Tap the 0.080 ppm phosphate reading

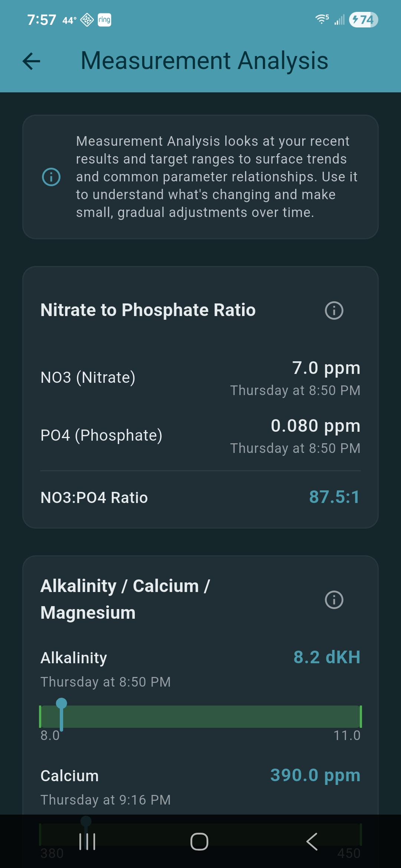tap(315, 426)
